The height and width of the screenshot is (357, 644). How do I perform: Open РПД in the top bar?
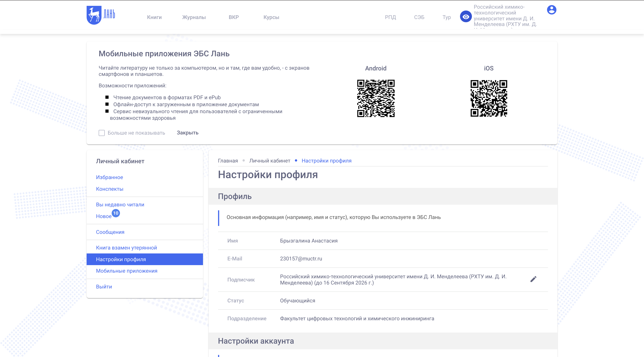tap(390, 17)
